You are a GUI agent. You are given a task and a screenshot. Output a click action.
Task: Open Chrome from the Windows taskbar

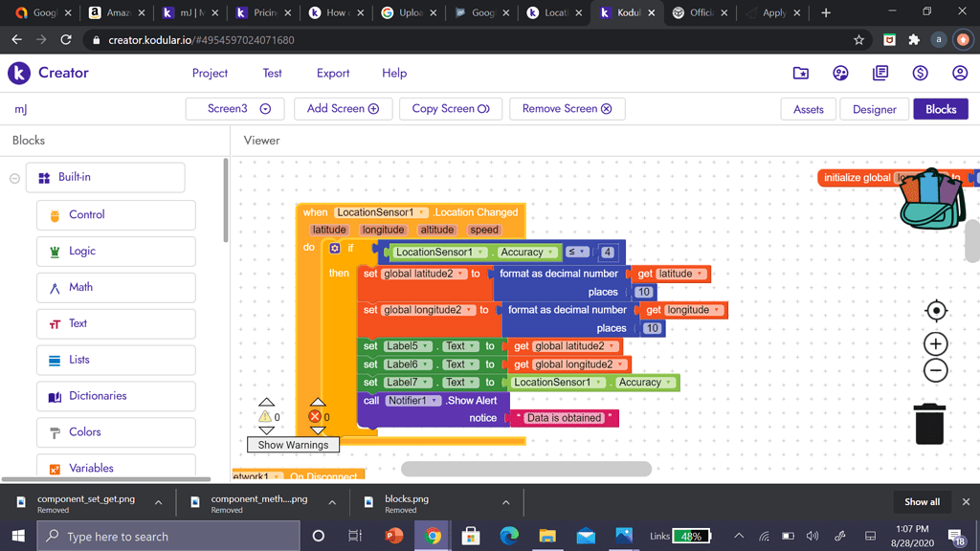[x=433, y=536]
